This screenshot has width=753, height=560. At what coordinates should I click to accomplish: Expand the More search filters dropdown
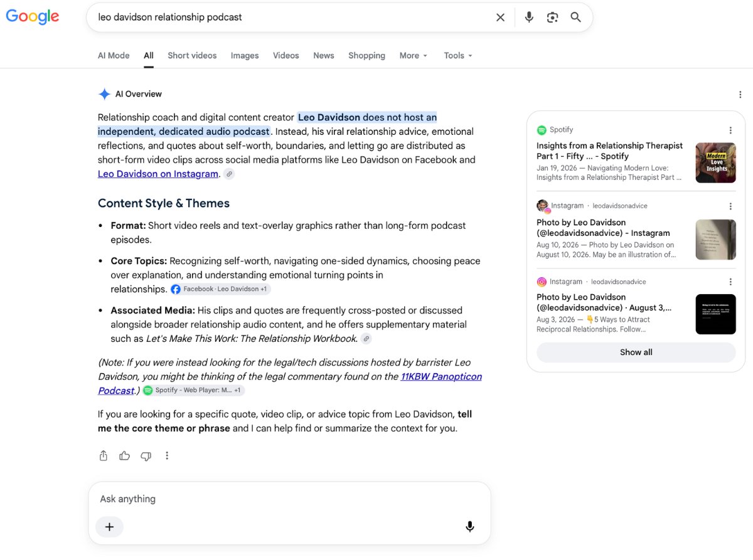tap(414, 56)
